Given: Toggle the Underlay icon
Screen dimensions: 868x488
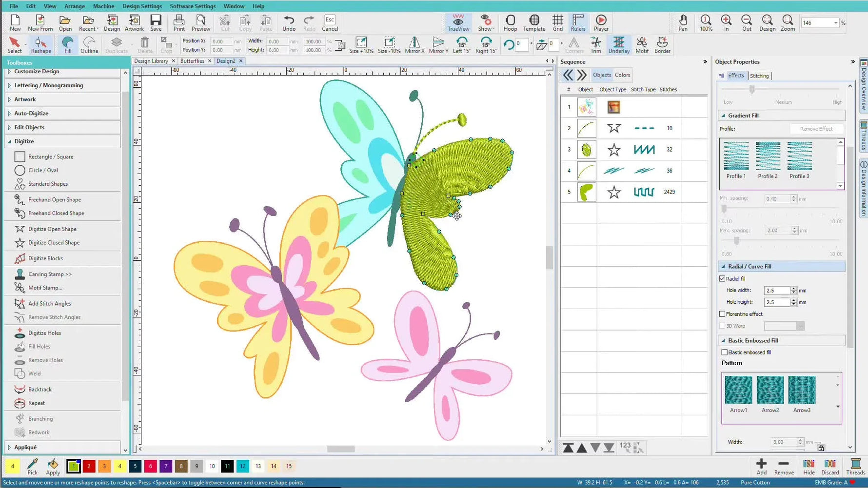Looking at the screenshot, I should point(619,45).
